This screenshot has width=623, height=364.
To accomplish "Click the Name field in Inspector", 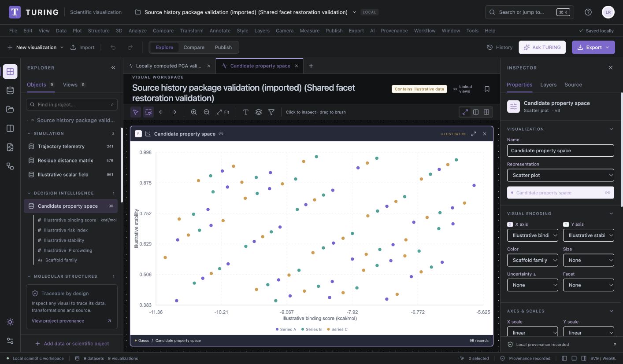I will point(560,151).
